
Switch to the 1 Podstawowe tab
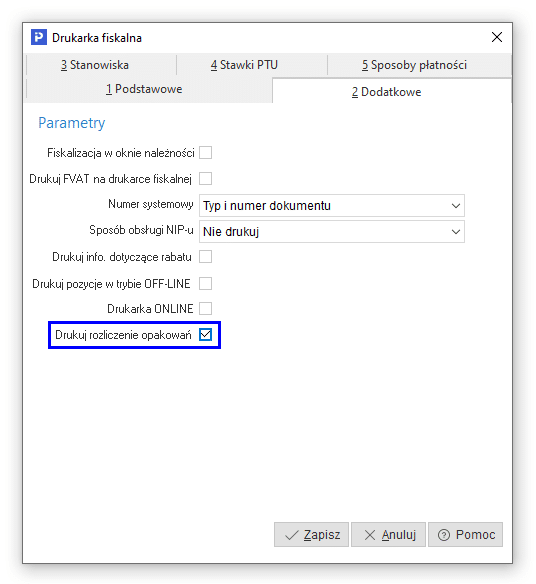pyautogui.click(x=144, y=89)
